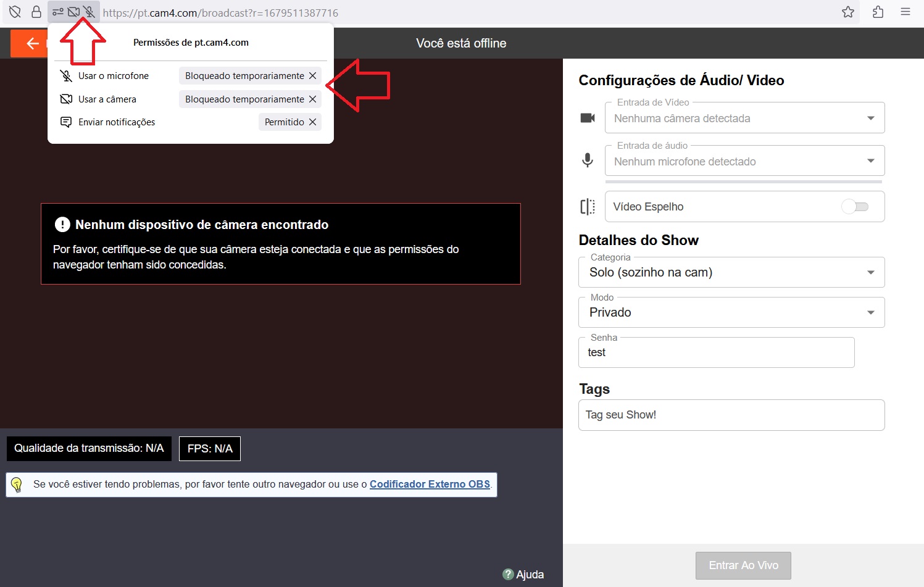The image size is (924, 587).
Task: Click the blocked microphone icon in address bar
Action: click(x=89, y=12)
